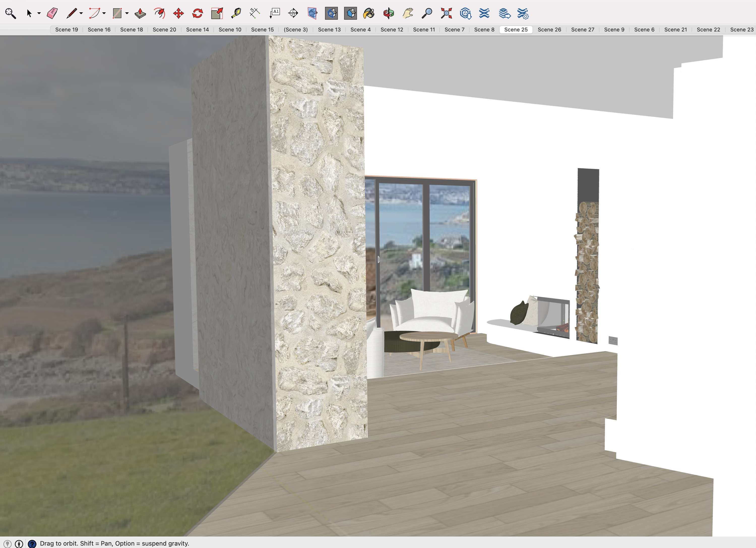Expand the Arc tool dropdown arrow
756x548 pixels.
[x=104, y=13]
